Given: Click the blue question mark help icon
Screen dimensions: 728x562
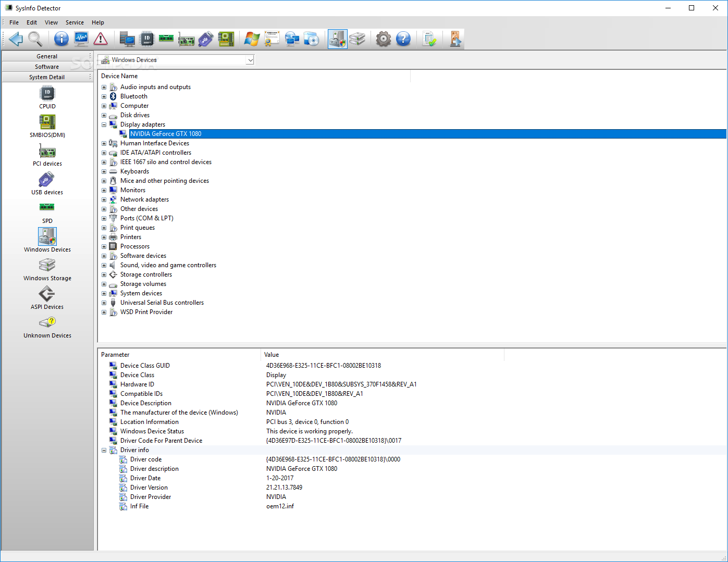Looking at the screenshot, I should [403, 39].
